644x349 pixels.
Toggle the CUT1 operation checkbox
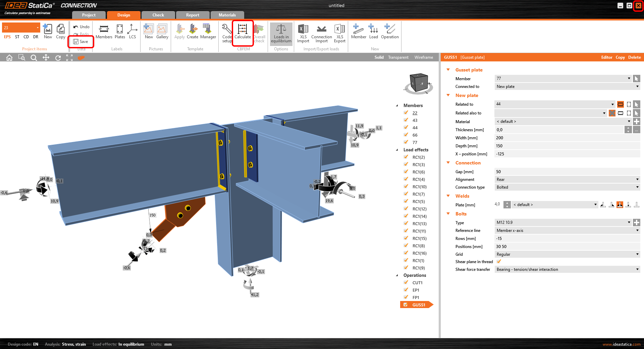406,283
